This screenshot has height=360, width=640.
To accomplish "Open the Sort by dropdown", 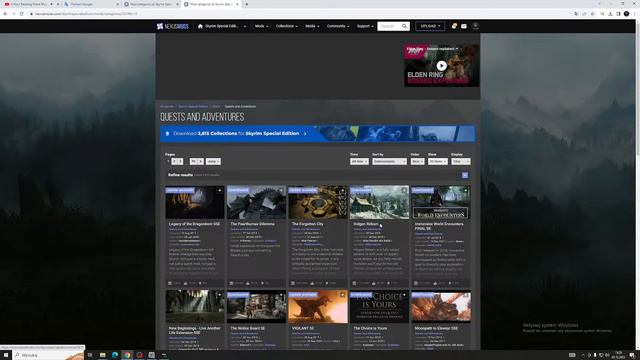I will pyautogui.click(x=389, y=162).
